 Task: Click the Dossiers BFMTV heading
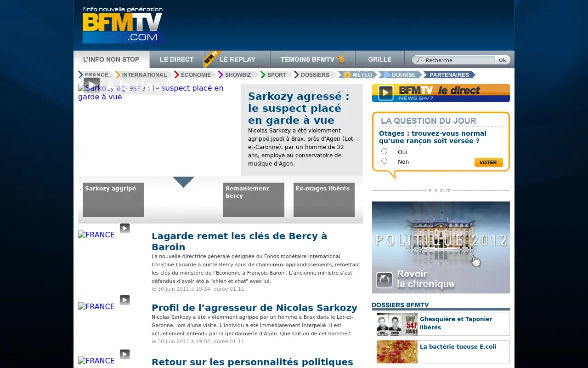400,305
